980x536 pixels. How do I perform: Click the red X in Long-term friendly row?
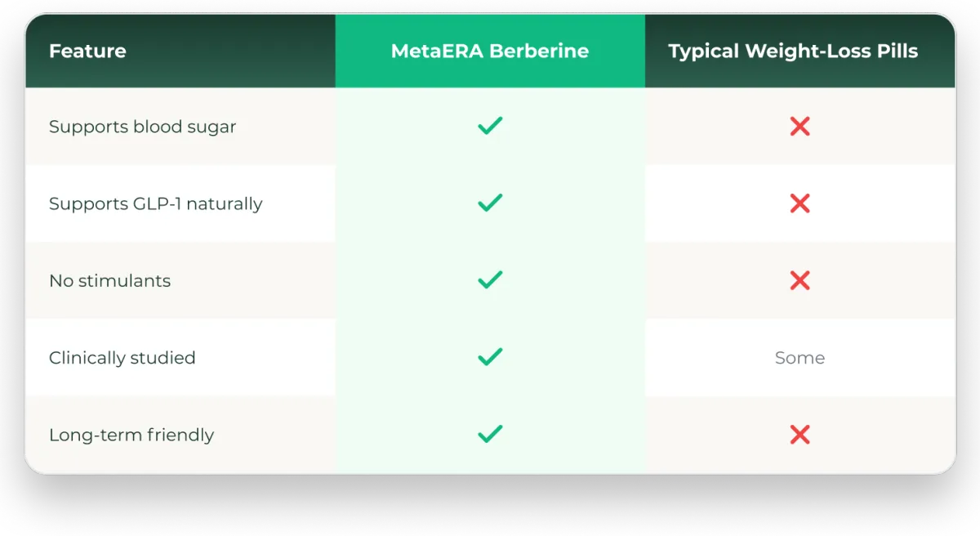click(x=800, y=435)
